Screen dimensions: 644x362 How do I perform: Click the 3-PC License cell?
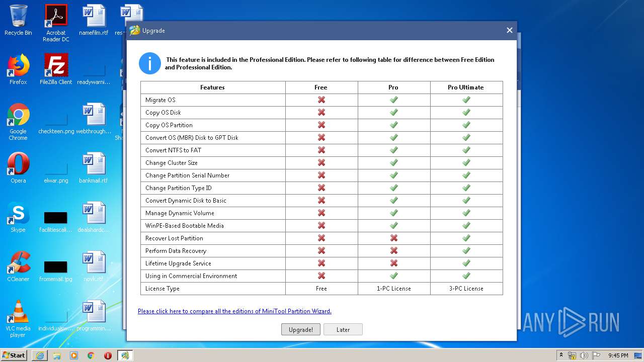(x=466, y=289)
